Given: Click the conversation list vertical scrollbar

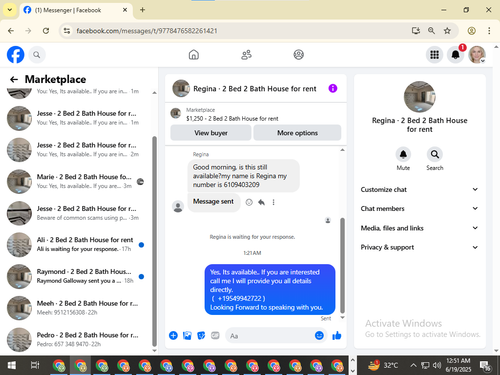Looking at the screenshot, I should coord(154,242).
